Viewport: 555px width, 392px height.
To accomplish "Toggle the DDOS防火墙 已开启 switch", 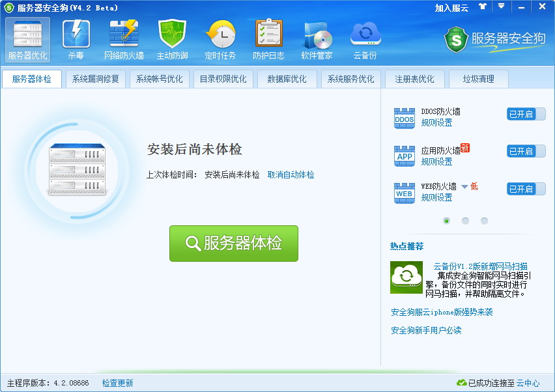I will [x=526, y=114].
